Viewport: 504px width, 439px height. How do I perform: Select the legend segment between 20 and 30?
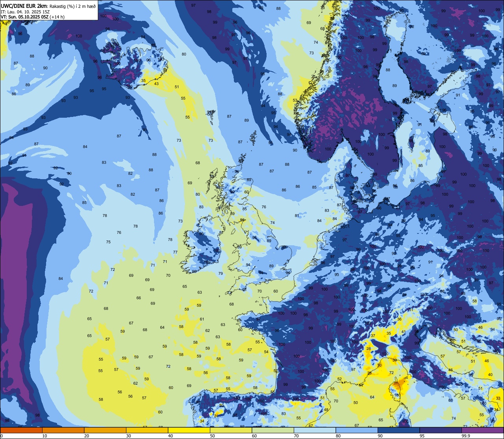pos(105,430)
